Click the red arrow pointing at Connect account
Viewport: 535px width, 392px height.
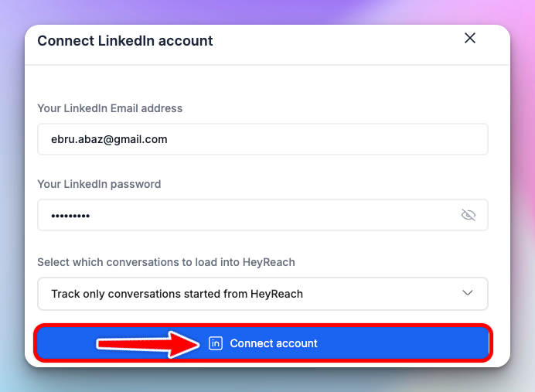148,344
